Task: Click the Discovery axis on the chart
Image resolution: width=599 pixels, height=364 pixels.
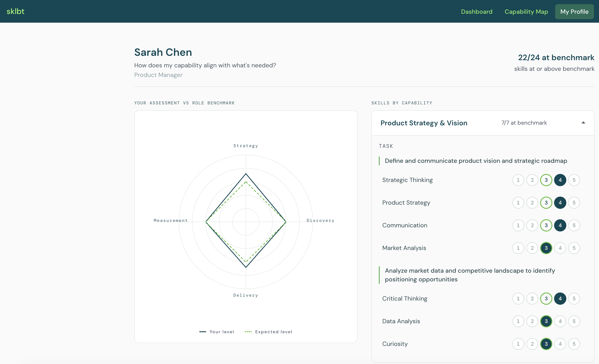Action: (320, 220)
